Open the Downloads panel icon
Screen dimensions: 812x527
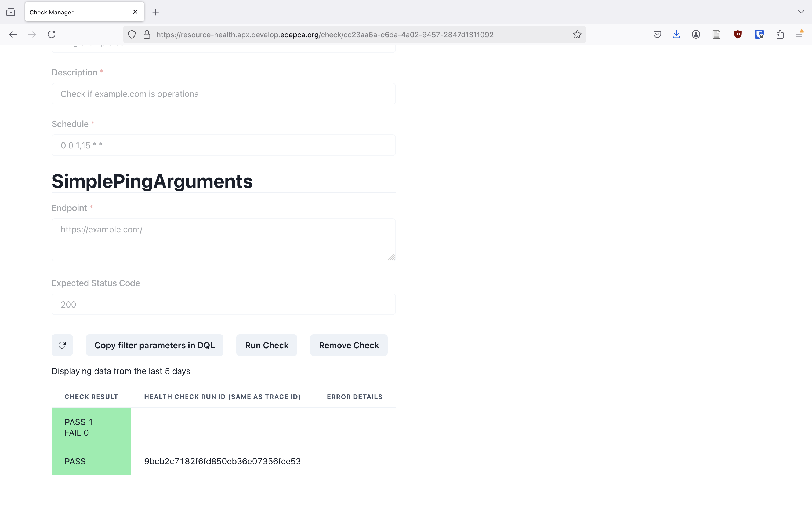point(676,34)
